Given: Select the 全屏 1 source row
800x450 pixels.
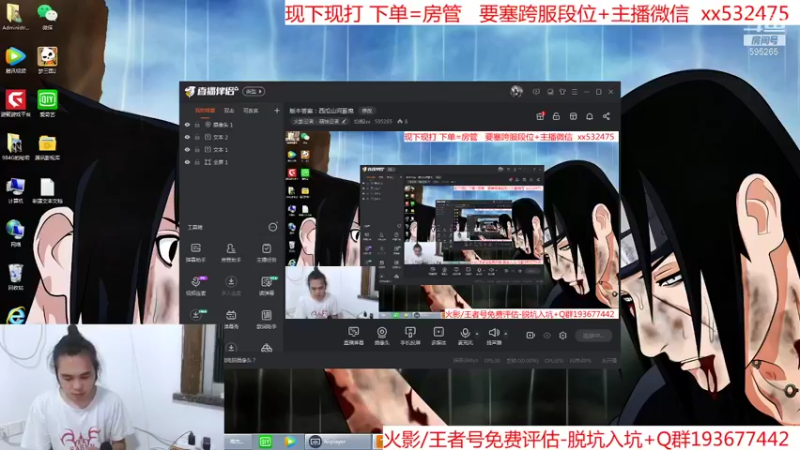Looking at the screenshot, I should tap(232, 162).
